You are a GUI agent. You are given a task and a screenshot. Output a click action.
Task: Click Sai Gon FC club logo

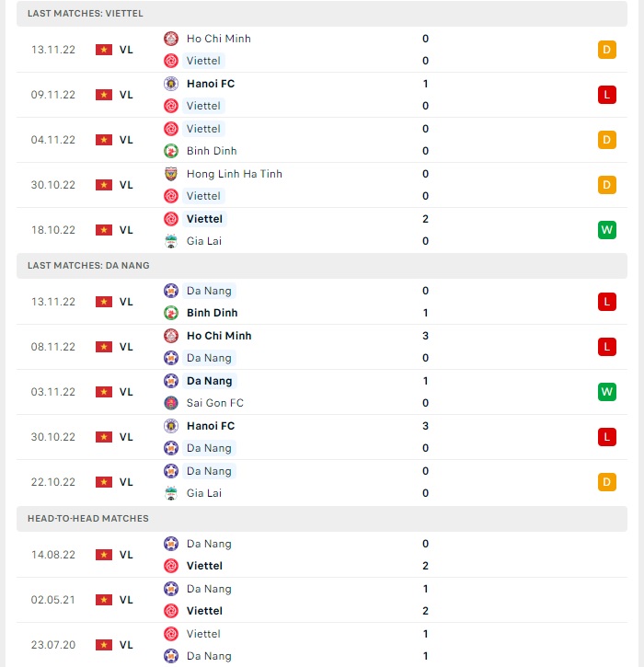point(171,403)
